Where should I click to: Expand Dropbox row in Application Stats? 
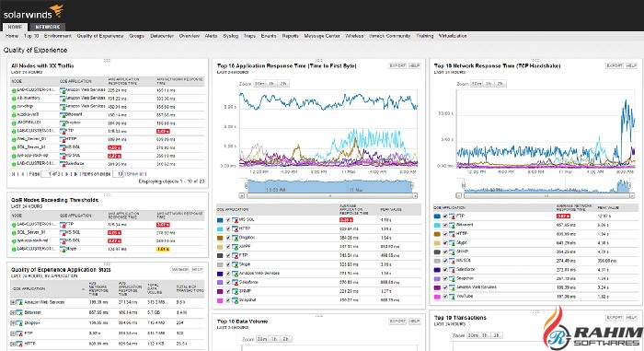13,323
